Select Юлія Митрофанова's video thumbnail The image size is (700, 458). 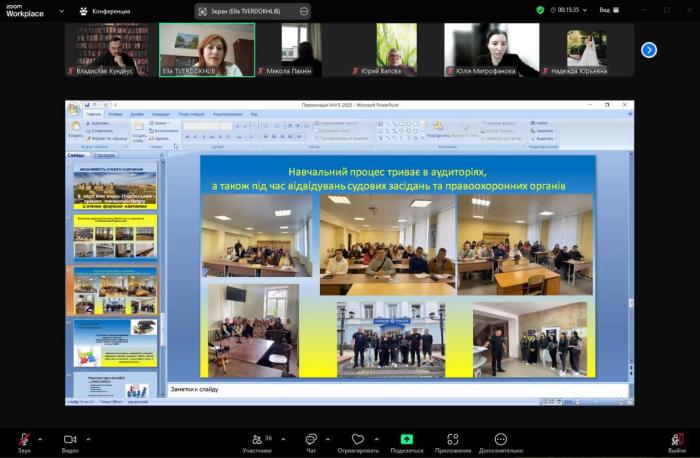click(x=492, y=49)
